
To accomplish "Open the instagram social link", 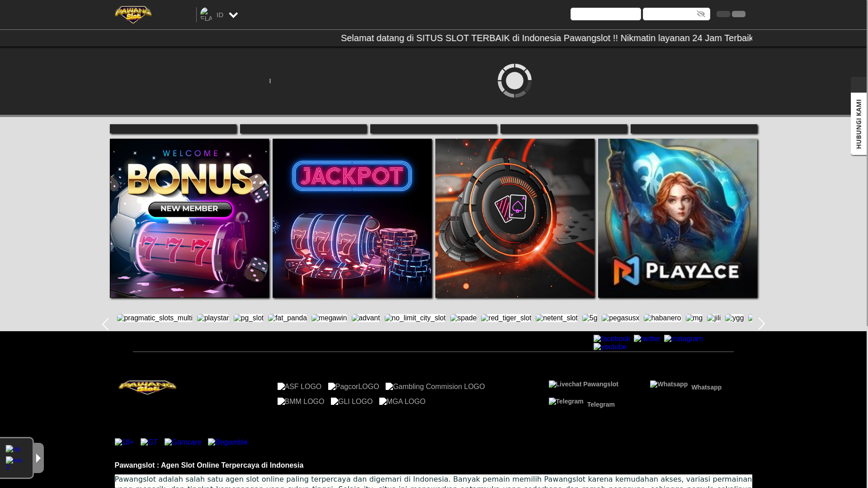I will 683,339.
